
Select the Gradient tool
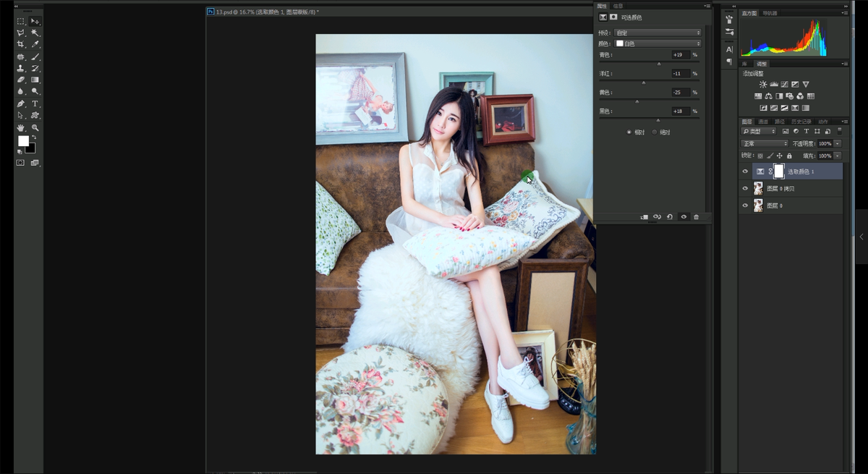coord(35,80)
